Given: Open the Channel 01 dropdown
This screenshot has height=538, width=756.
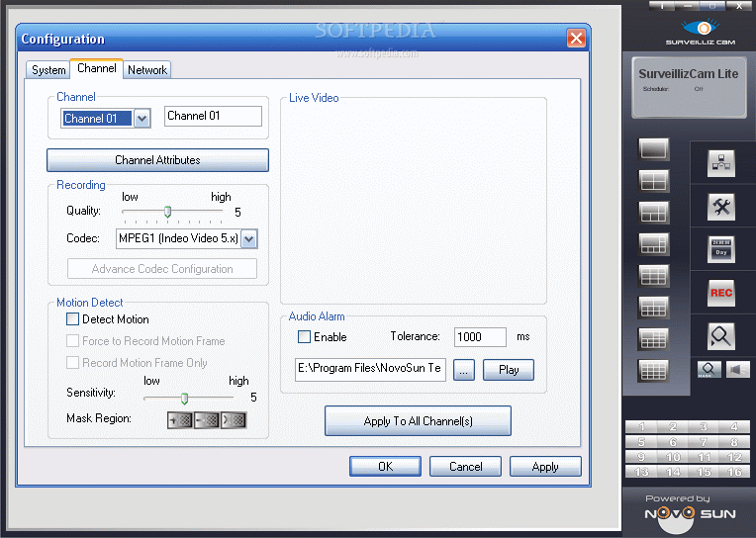Looking at the screenshot, I should click(142, 118).
